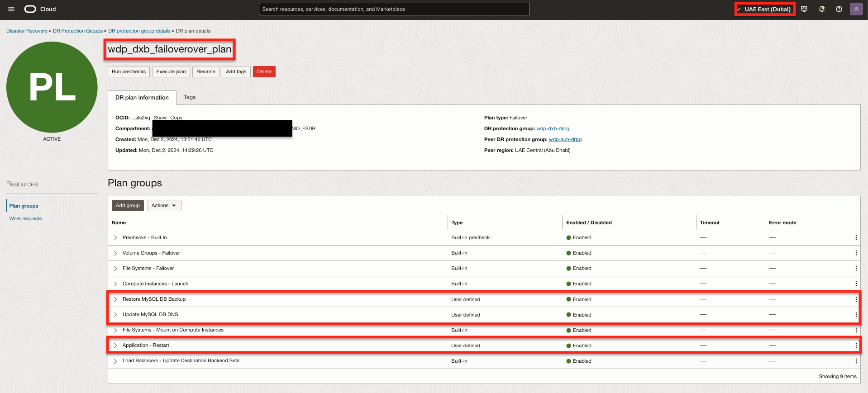Click the Execute plan button
The width and height of the screenshot is (868, 393).
[x=171, y=72]
